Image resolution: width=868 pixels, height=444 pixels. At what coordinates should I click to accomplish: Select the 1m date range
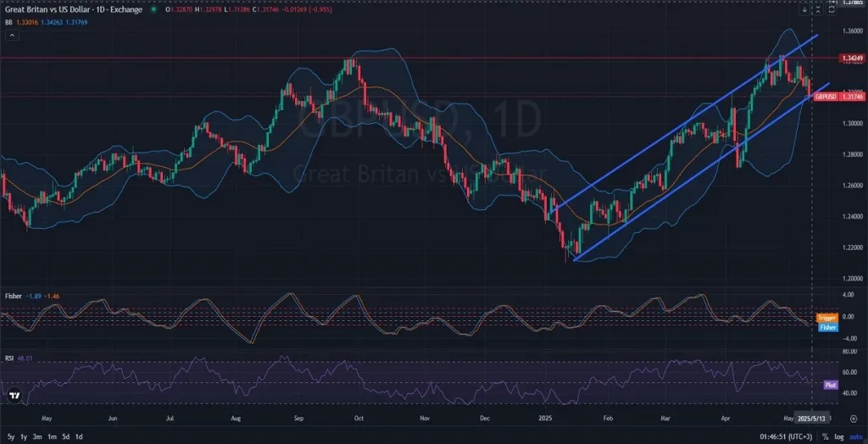coord(52,437)
